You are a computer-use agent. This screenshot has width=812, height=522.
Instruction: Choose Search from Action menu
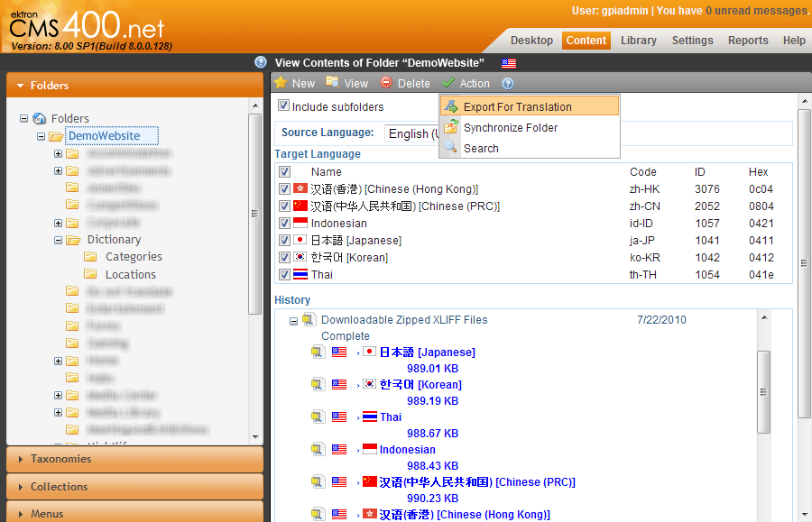(x=530, y=148)
